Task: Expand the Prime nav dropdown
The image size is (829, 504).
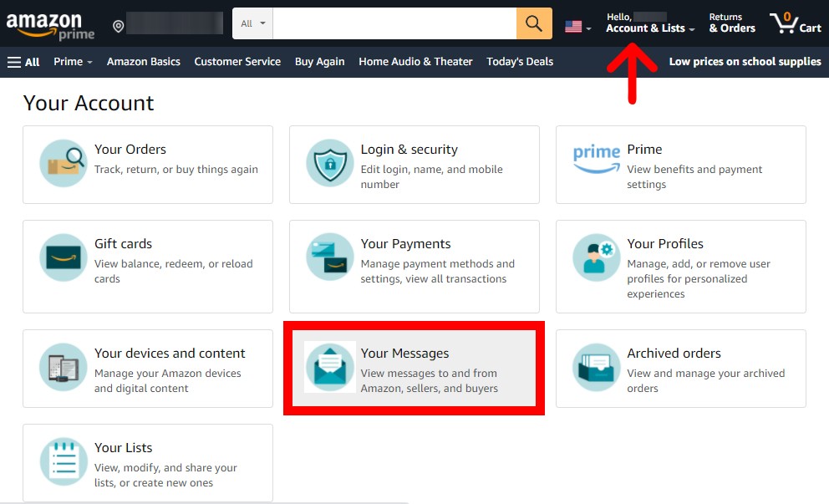Action: [x=73, y=62]
